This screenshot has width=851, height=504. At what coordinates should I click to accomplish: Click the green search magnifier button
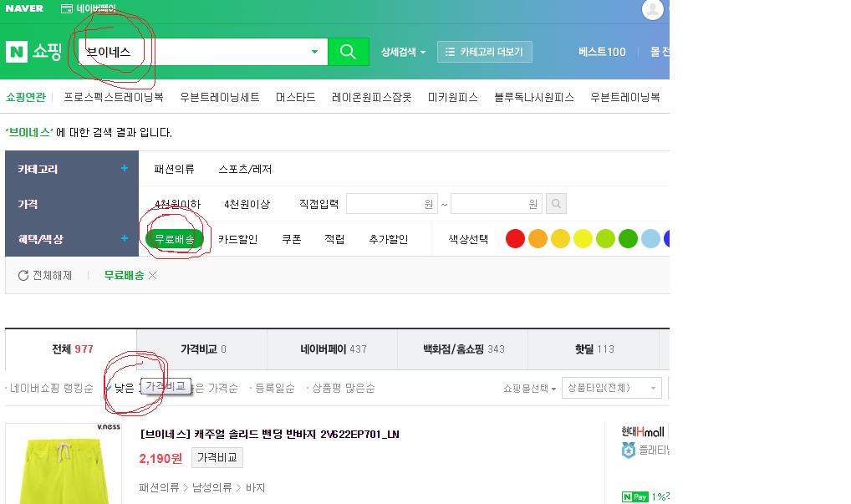coord(348,52)
